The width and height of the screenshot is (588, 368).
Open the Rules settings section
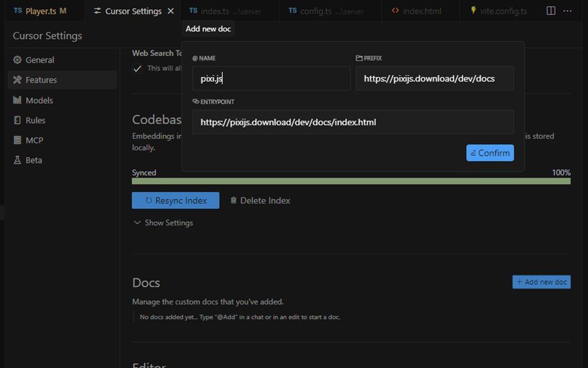click(x=62, y=121)
